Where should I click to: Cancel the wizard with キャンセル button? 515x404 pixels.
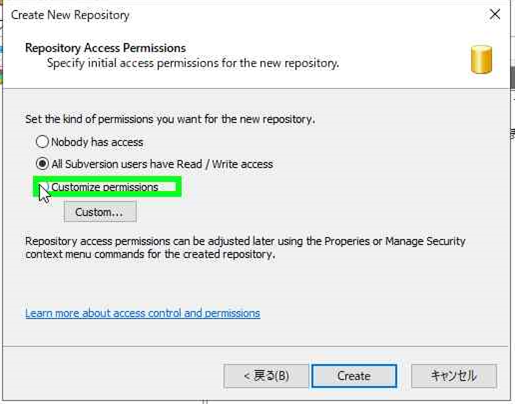[x=454, y=376]
